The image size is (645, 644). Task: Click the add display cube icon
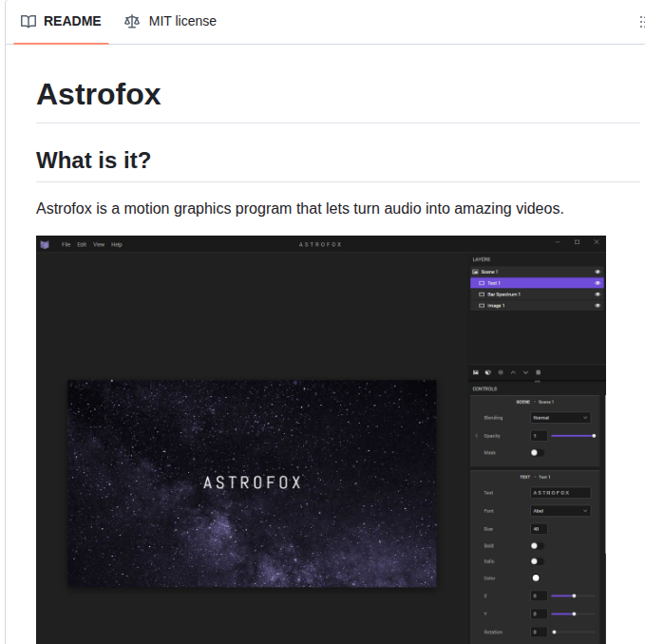pyautogui.click(x=488, y=372)
